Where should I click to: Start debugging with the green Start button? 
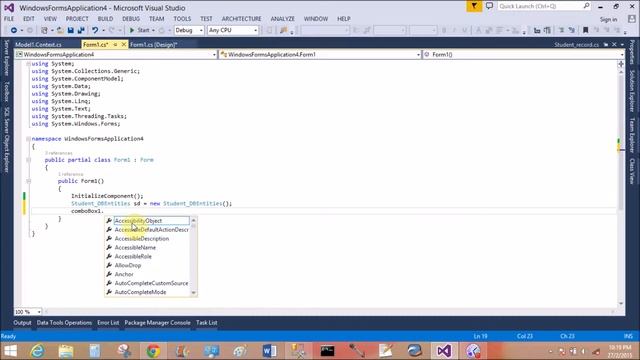(140, 30)
